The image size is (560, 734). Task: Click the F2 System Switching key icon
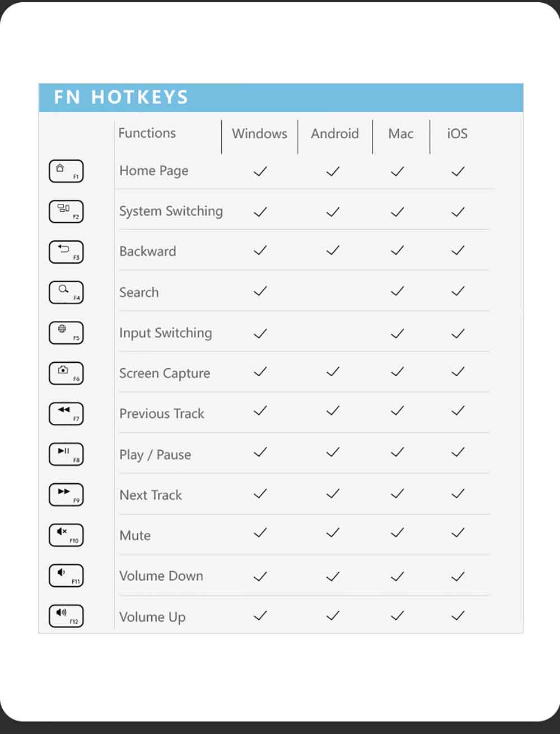[66, 212]
